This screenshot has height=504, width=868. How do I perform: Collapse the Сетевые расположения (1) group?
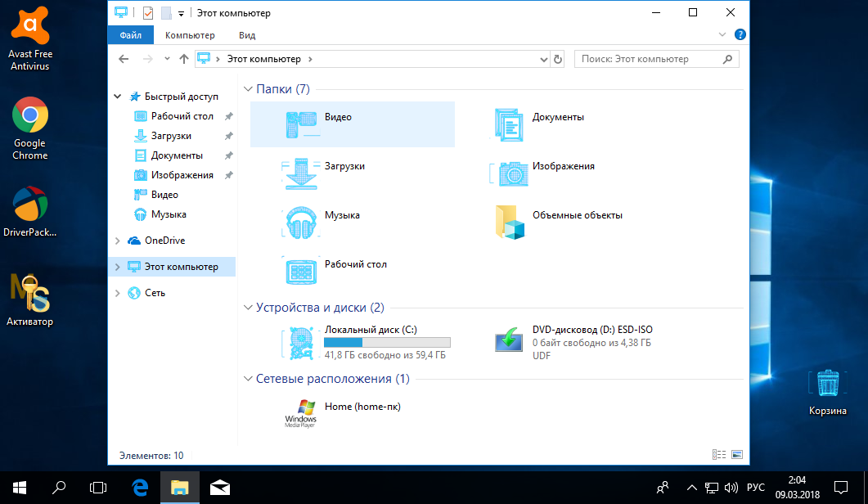point(248,379)
